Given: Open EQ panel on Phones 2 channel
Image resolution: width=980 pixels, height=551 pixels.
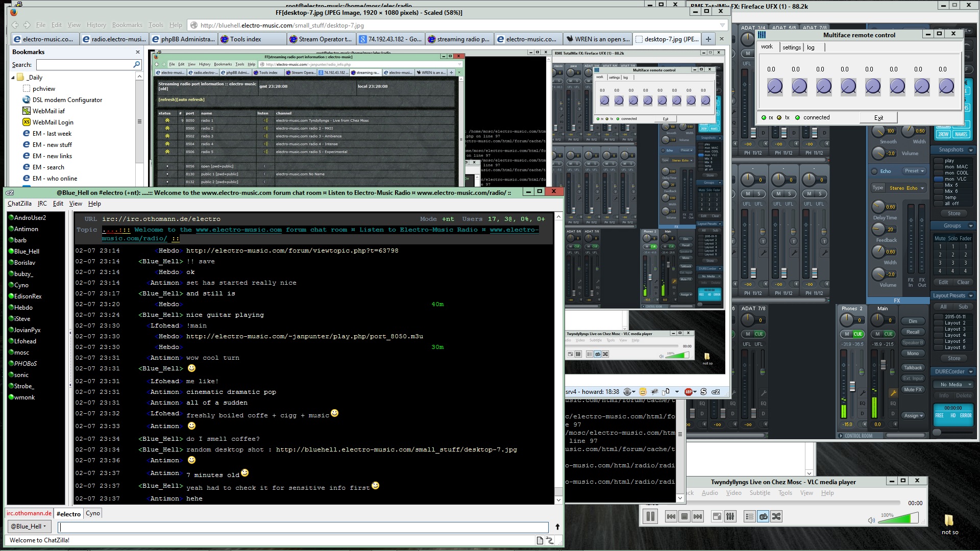Looking at the screenshot, I should pos(863,403).
